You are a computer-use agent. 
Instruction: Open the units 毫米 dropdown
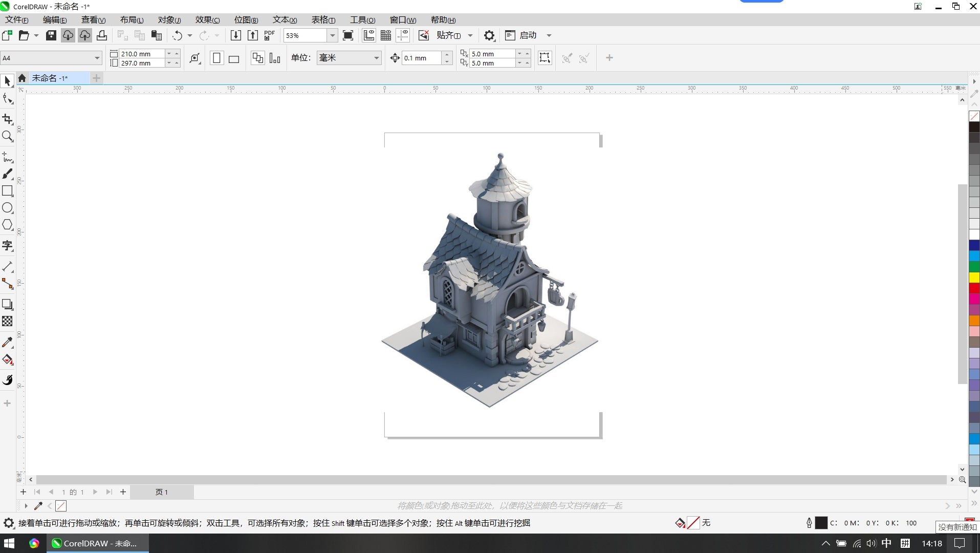coord(376,58)
